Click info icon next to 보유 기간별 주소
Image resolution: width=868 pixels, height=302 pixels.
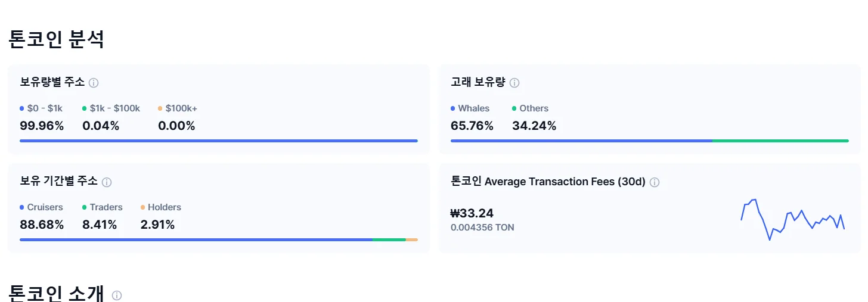(107, 182)
